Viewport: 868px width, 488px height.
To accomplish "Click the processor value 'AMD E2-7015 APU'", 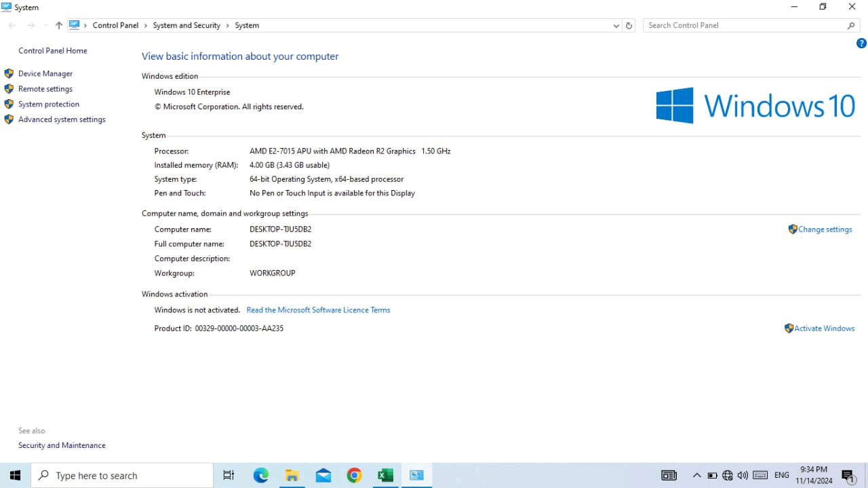I will [350, 151].
